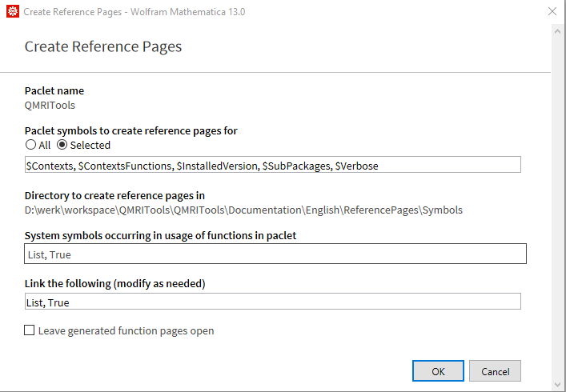Viewport: 566px width, 392px height.
Task: Enable Leave generated function pages open
Action: click(x=30, y=330)
